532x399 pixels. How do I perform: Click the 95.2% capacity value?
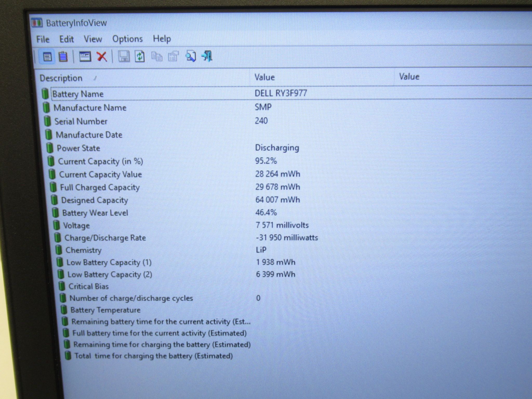point(266,161)
